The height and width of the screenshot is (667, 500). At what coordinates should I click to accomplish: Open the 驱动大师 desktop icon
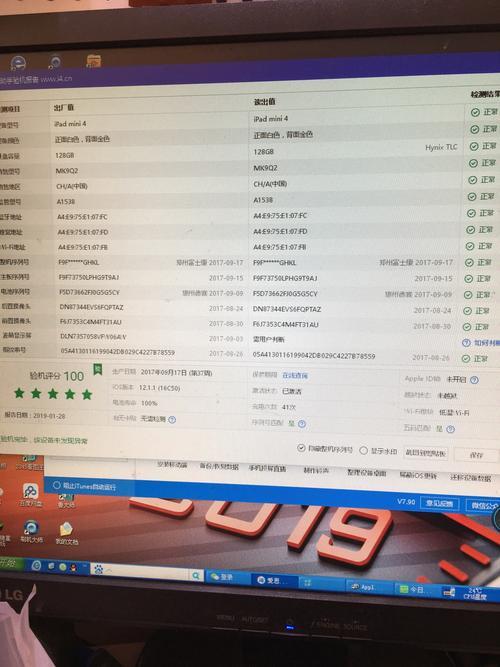(x=31, y=532)
